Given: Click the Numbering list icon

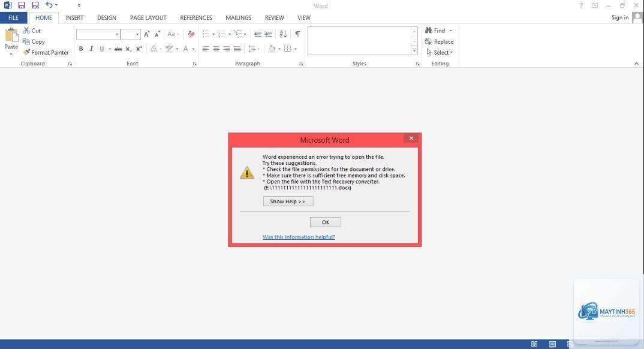Looking at the screenshot, I should (222, 34).
